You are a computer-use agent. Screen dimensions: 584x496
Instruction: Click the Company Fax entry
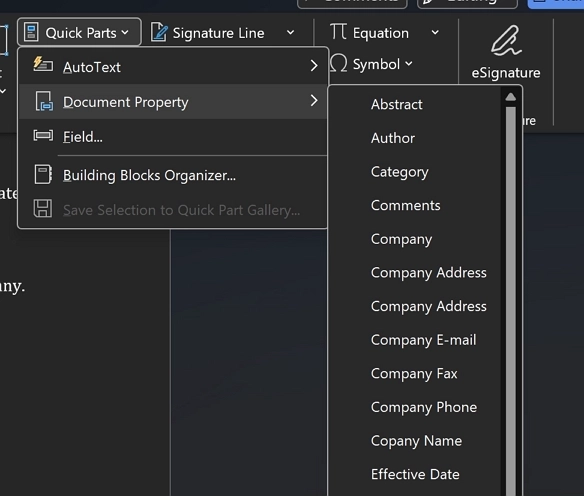click(x=415, y=373)
